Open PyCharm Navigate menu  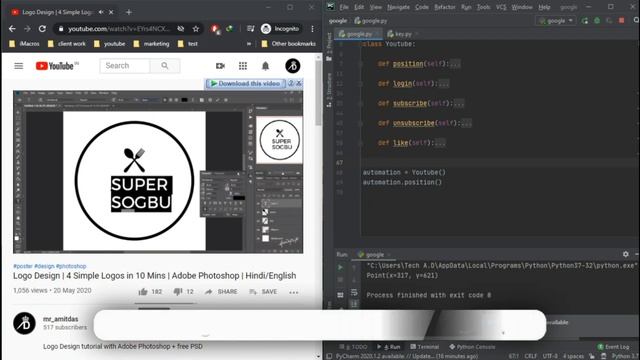(x=398, y=7)
